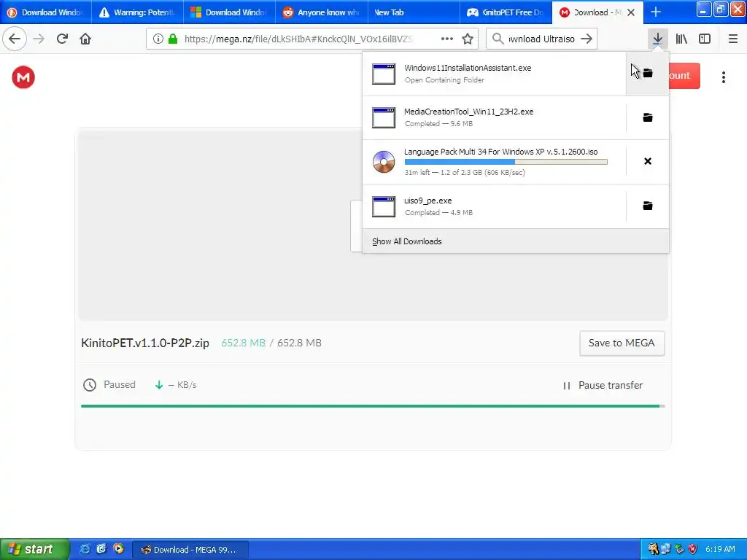Click the Download - MEGA taskbar button
747x560 pixels.
[190, 550]
